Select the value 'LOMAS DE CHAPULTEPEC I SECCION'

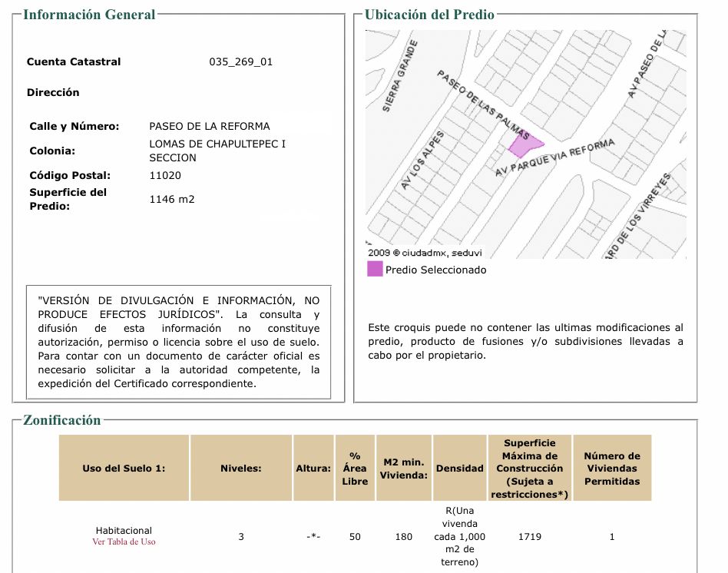tap(217, 151)
